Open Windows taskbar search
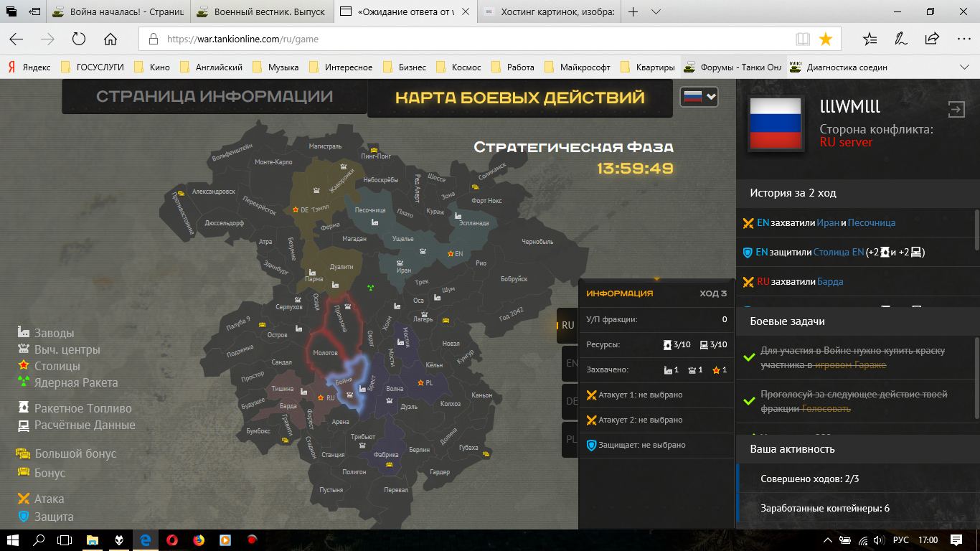This screenshot has height=551, width=980. click(x=39, y=540)
